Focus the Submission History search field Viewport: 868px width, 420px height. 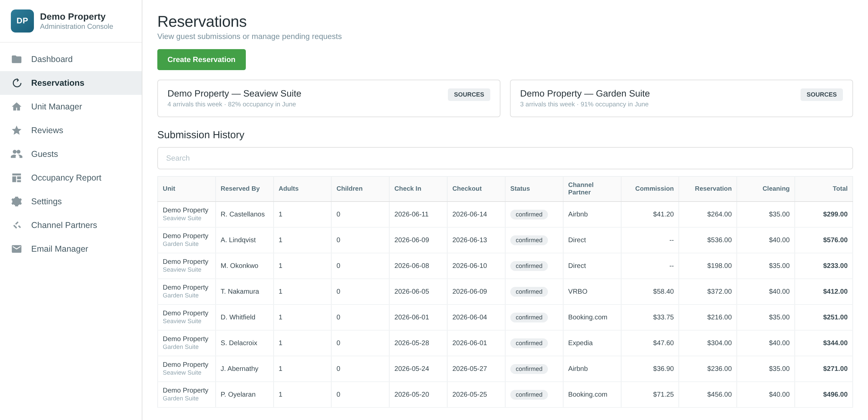point(505,158)
